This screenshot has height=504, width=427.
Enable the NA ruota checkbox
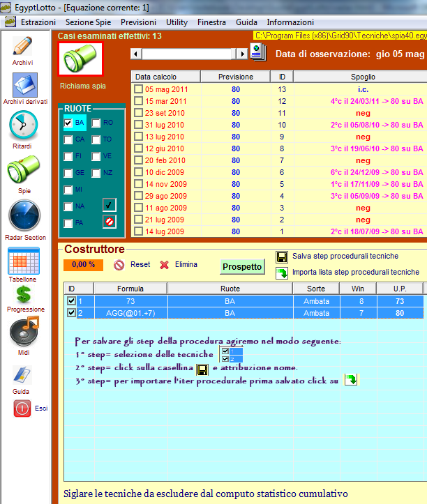(68, 206)
